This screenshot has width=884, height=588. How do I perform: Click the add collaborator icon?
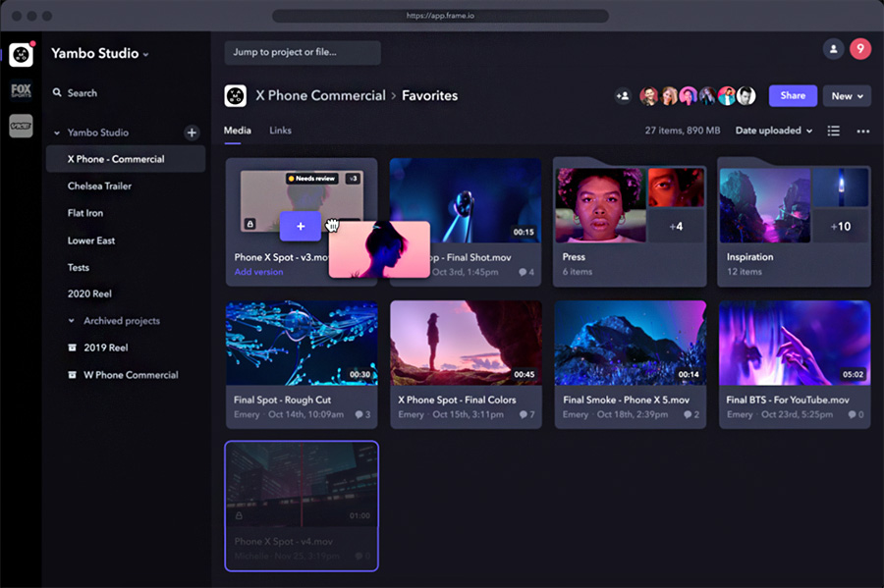623,96
